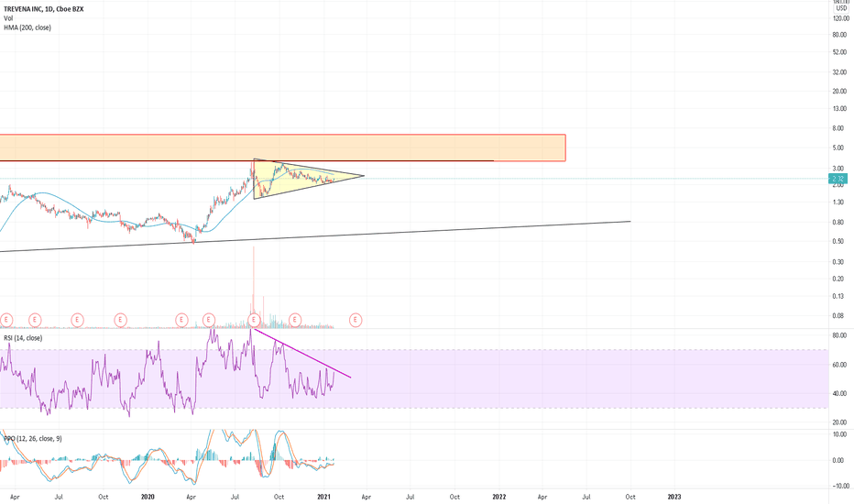The width and height of the screenshot is (854, 504).
Task: Click the 13.00 price axis label
Action: click(x=840, y=109)
